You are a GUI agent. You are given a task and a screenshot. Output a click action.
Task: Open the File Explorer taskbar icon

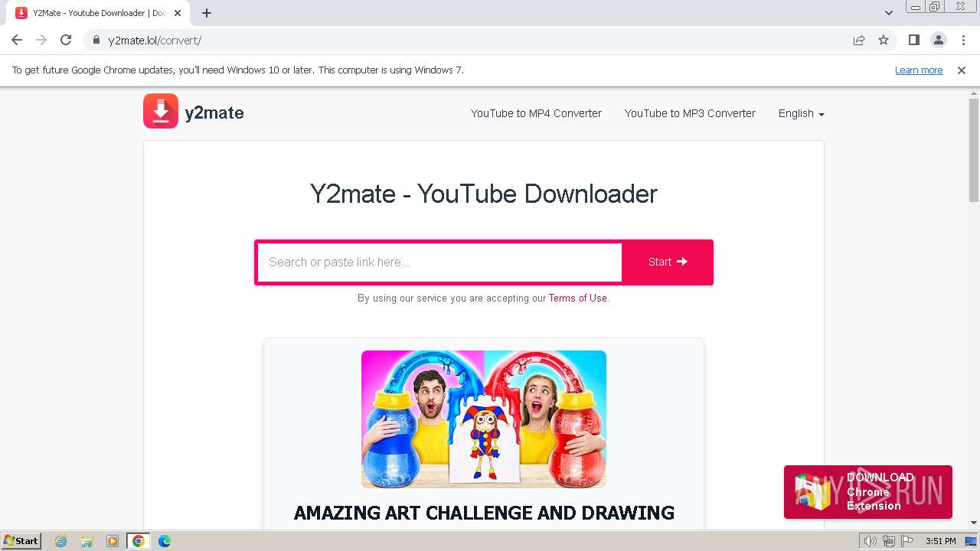87,541
